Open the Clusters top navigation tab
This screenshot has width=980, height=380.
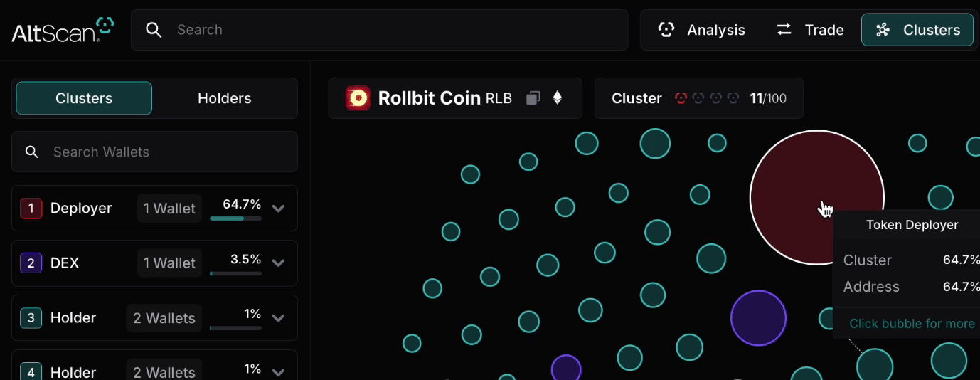point(917,30)
